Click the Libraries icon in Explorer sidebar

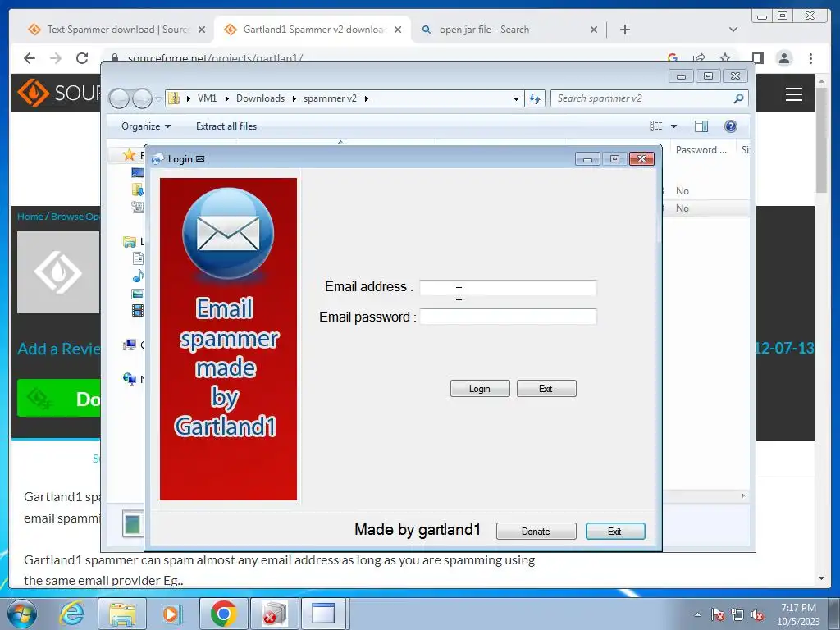coord(129,242)
